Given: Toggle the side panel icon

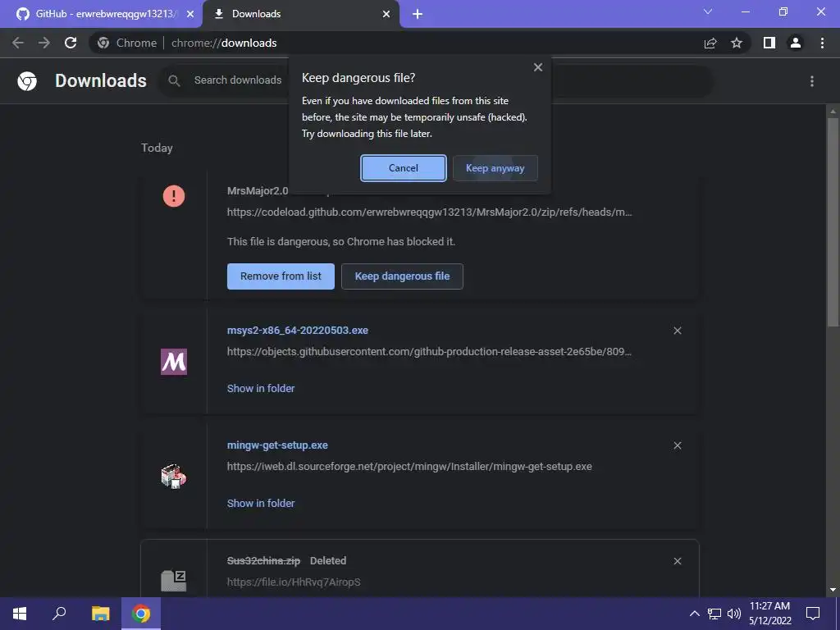Looking at the screenshot, I should pyautogui.click(x=769, y=43).
